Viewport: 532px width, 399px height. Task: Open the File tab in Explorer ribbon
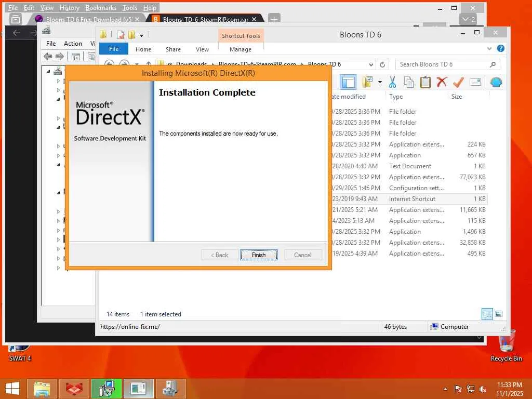[x=114, y=49]
